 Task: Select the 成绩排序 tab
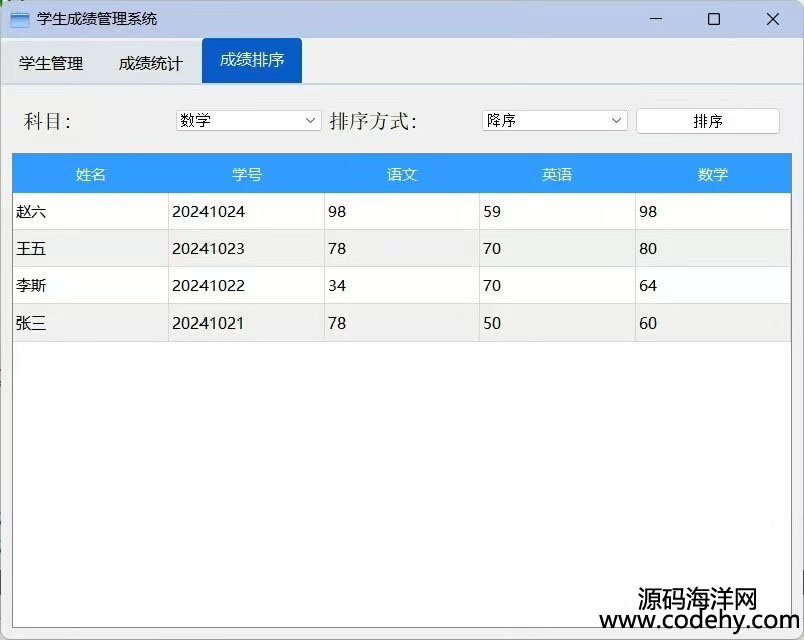252,60
